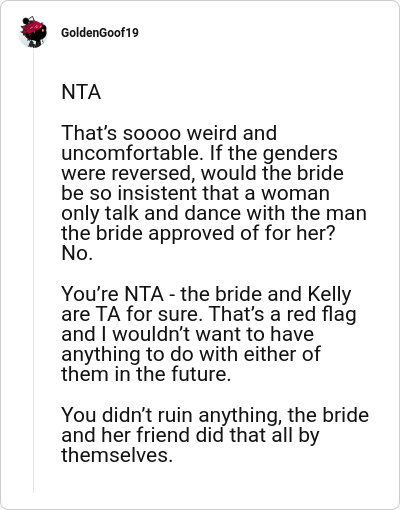Collapse the comment thread using the vertical line
The height and width of the screenshot is (510, 400).
pyautogui.click(x=33, y=270)
